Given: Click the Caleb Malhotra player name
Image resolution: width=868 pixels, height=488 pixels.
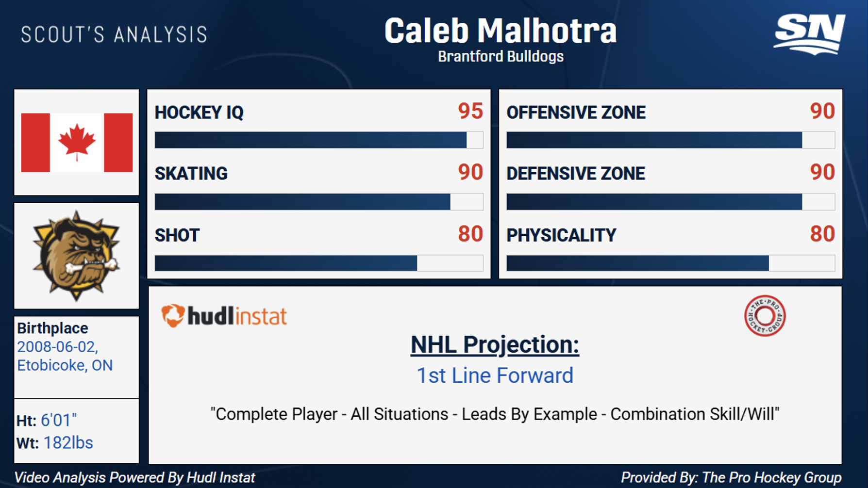Looking at the screenshot, I should point(501,31).
